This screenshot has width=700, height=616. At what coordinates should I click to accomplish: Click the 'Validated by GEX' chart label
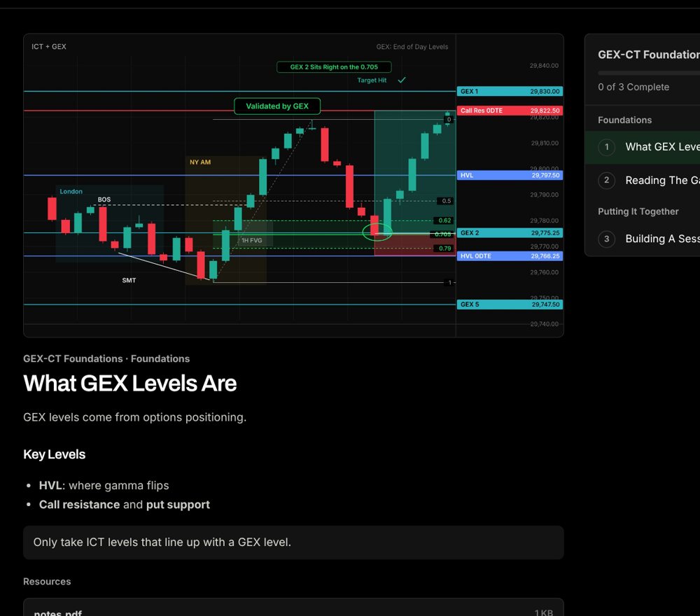coord(277,106)
